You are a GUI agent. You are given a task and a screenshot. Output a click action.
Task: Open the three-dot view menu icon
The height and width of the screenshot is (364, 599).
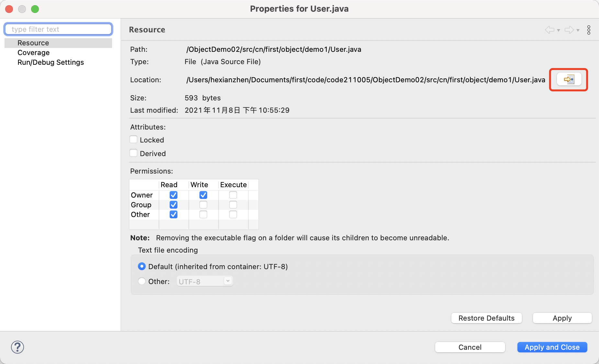pyautogui.click(x=589, y=30)
